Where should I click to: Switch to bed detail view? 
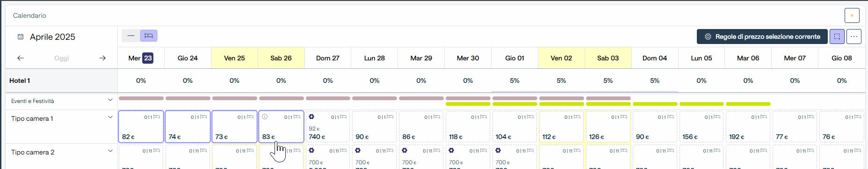click(x=149, y=36)
